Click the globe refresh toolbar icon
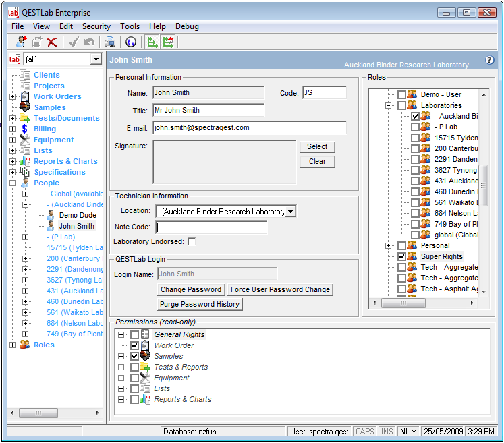 (x=131, y=42)
